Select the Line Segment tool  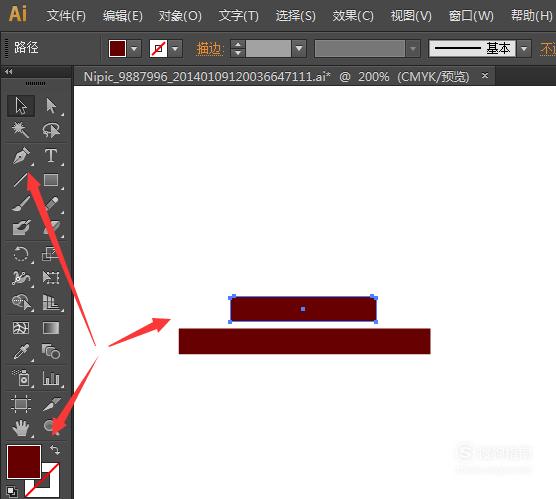click(21, 180)
